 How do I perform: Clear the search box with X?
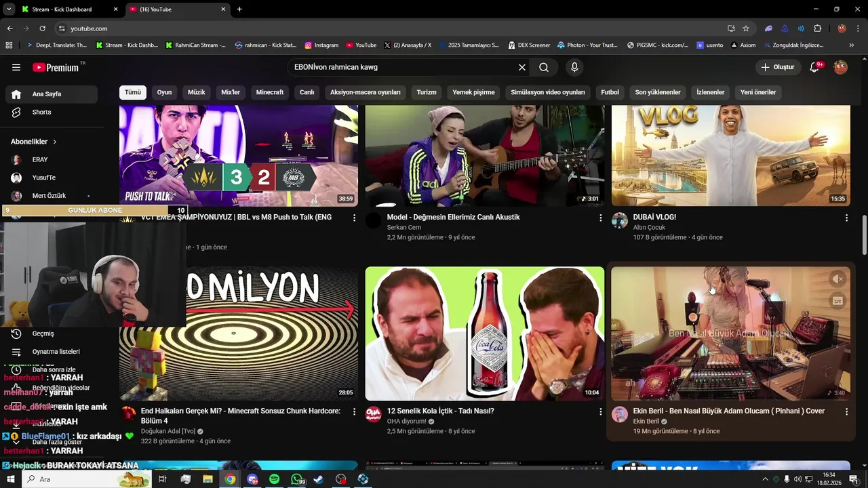[x=522, y=67]
